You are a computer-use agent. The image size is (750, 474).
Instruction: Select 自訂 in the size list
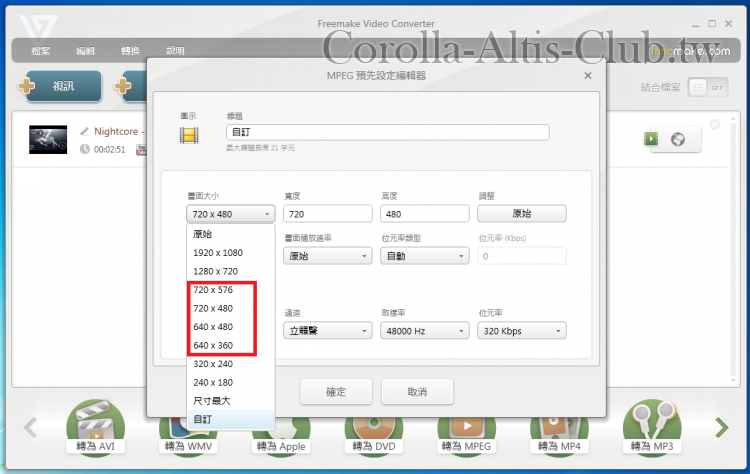(x=231, y=419)
